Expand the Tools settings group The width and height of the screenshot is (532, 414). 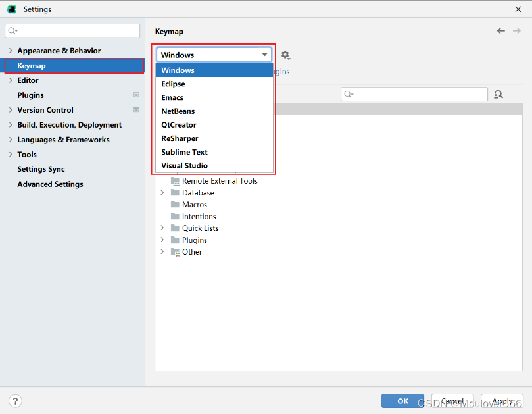(x=11, y=155)
